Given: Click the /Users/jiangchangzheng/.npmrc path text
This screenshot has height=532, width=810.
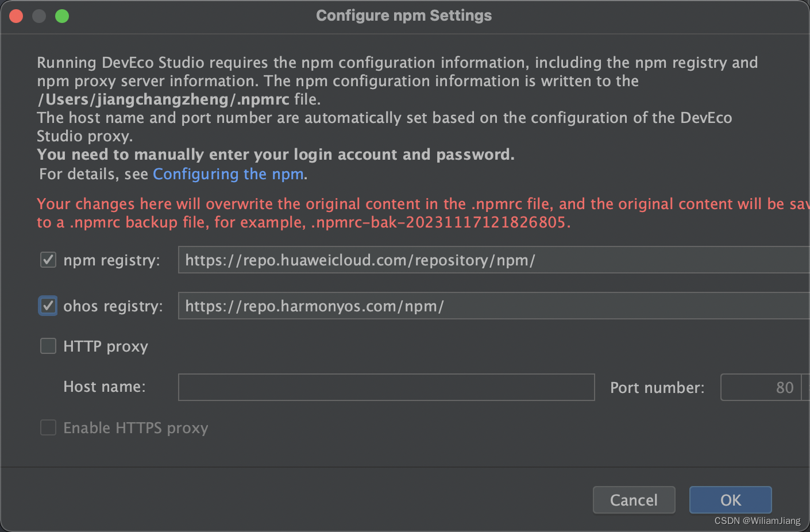Looking at the screenshot, I should coord(163,99).
